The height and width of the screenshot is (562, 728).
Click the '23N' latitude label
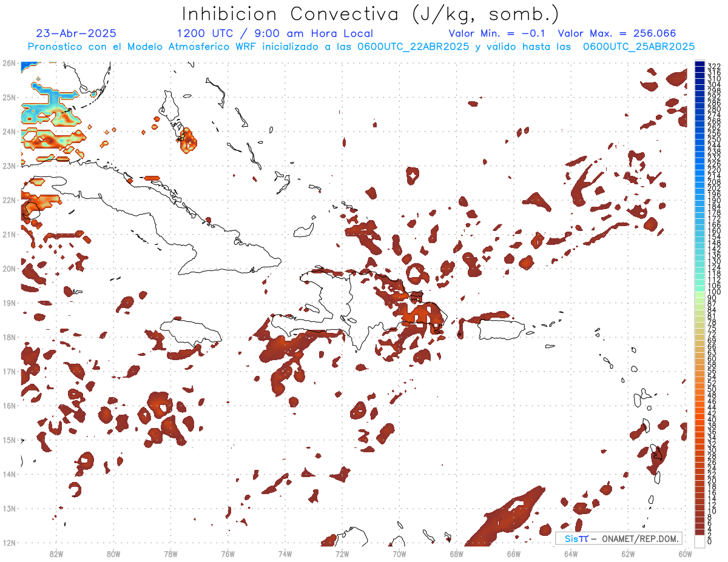(9, 166)
